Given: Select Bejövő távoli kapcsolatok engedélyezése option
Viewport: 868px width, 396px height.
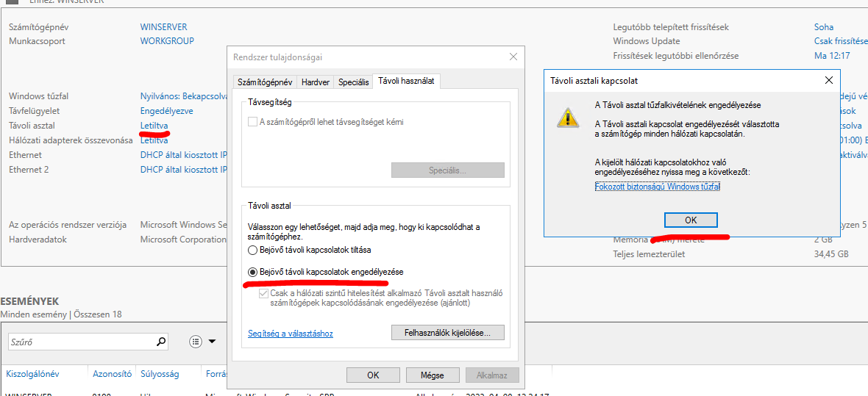Looking at the screenshot, I should pos(254,272).
